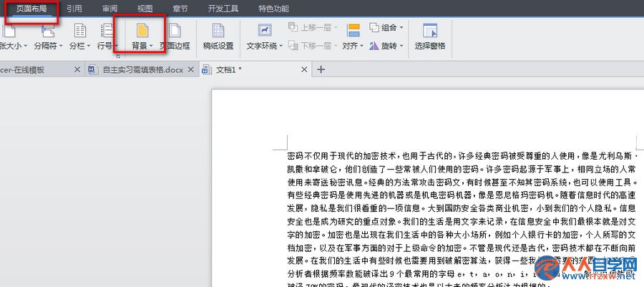Click the 组合 group icon
644x287 pixels.
(x=374, y=27)
